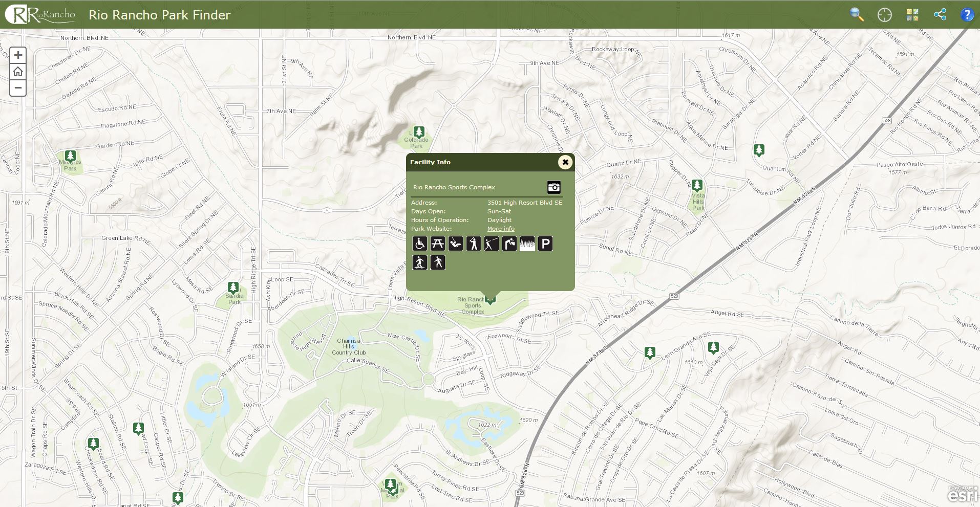The height and width of the screenshot is (507, 980).
Task: Open park marker near Stallion Rd SE
Action: pos(138,428)
